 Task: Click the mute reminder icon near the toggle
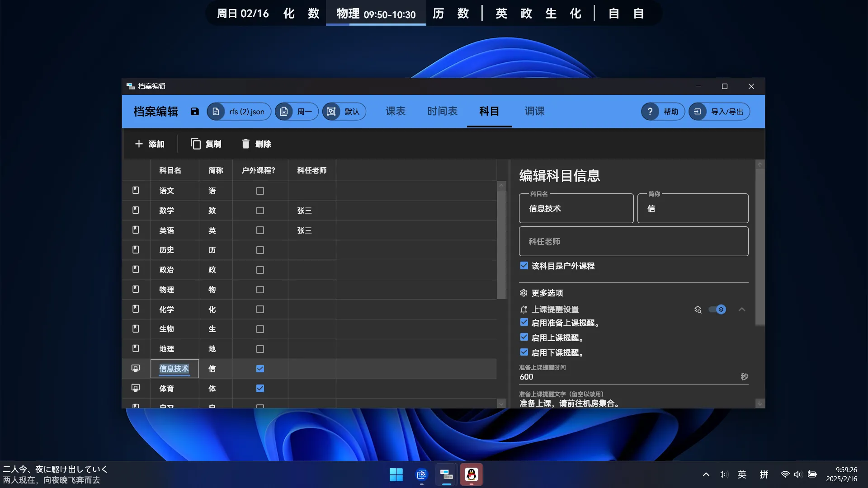[x=698, y=310]
